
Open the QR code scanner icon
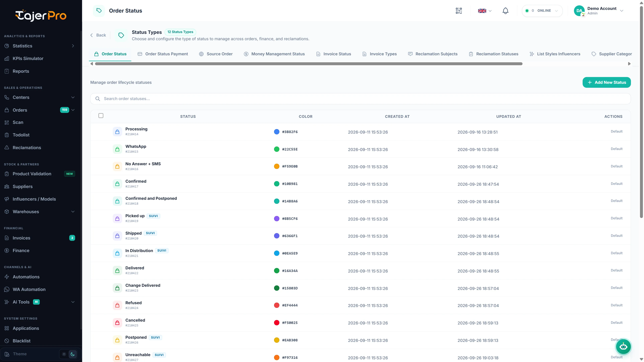(x=459, y=11)
